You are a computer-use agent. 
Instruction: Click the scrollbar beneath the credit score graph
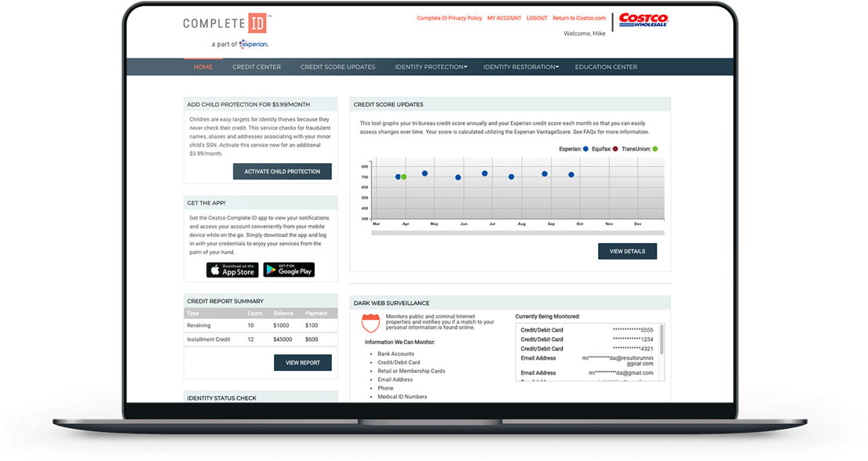(518, 232)
